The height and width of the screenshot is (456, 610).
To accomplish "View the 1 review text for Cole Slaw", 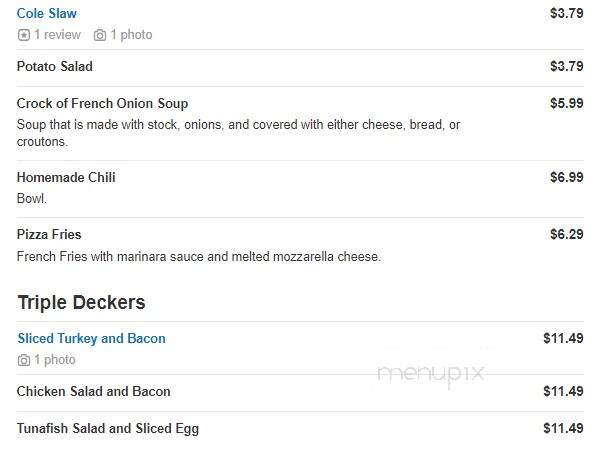I will [58, 35].
